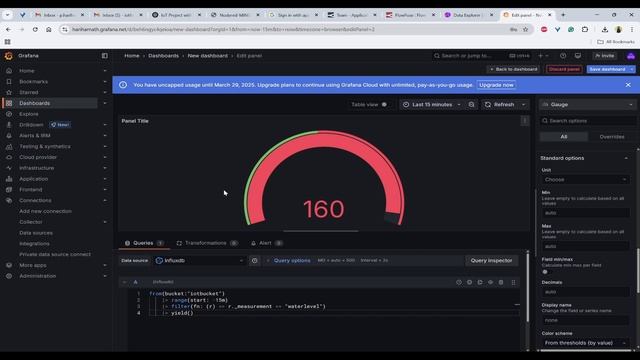Go back in the browser
Screen dimensions: 640x360
(9, 29)
